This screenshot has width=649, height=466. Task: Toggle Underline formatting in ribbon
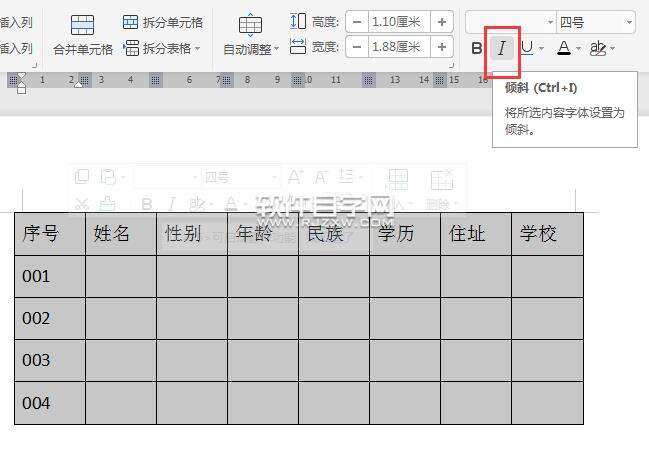527,48
